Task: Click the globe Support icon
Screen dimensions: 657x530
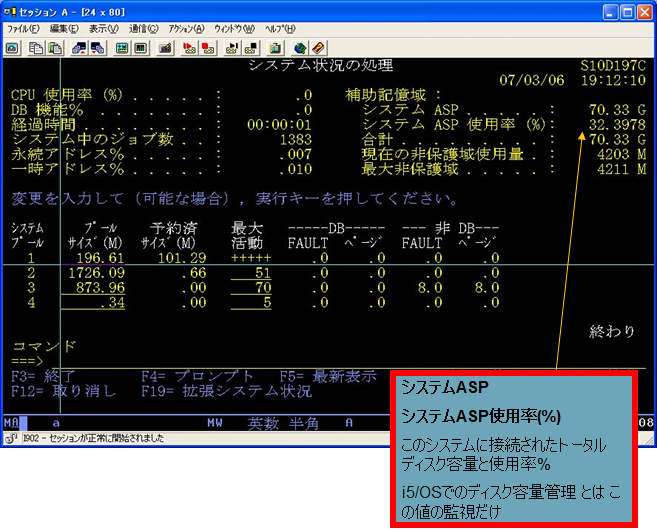Action: (x=300, y=48)
